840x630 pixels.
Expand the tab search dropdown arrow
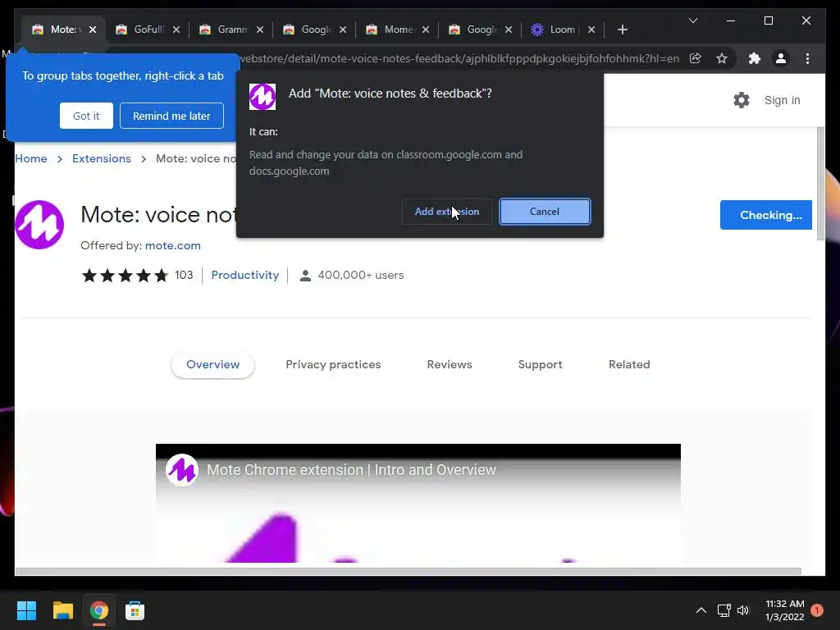(x=692, y=21)
